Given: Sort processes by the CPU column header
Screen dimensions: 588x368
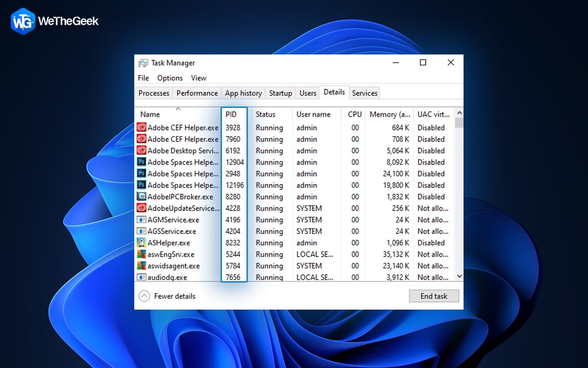Looking at the screenshot, I should point(354,114).
